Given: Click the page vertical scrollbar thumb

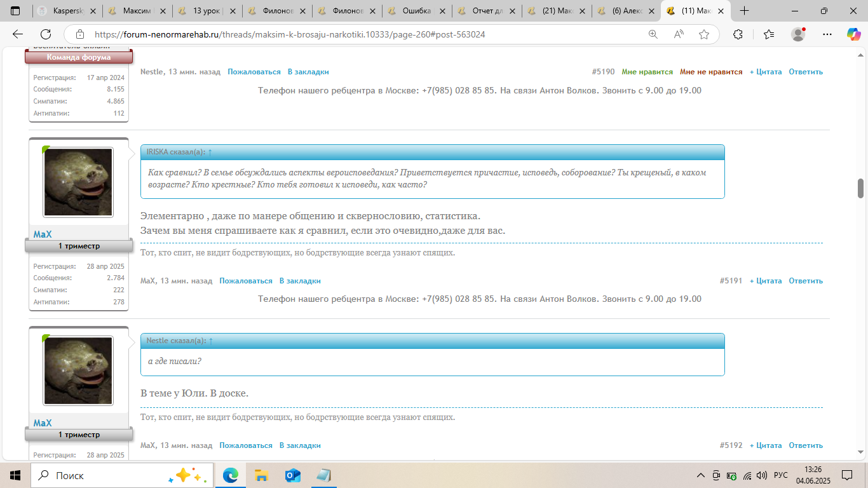Looking at the screenshot, I should [861, 188].
